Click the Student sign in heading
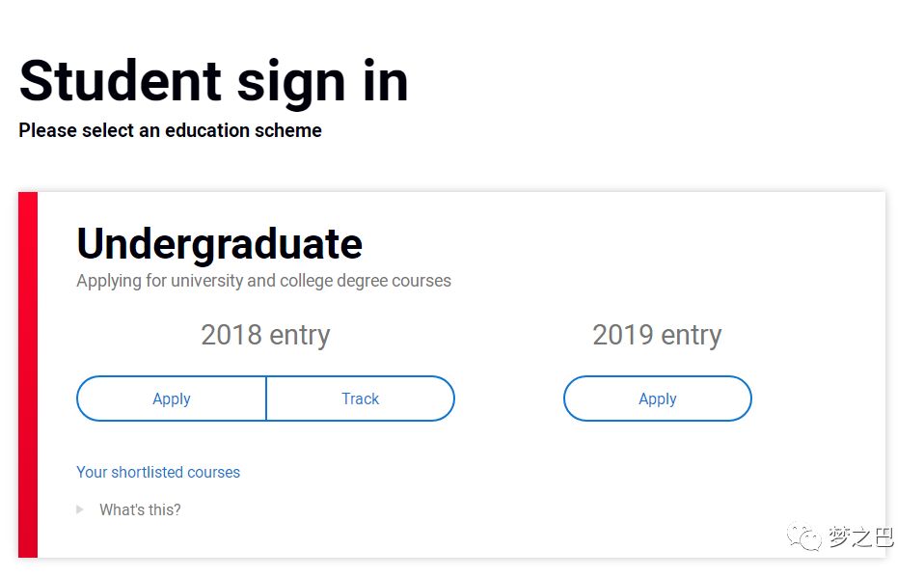Viewport: 924px width, 577px height. pyautogui.click(x=214, y=82)
